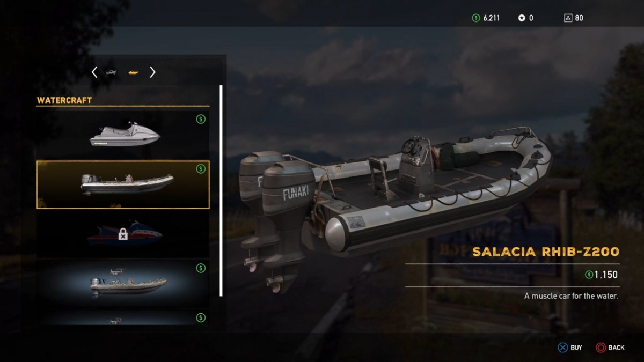Click the price icon beside 1.150
The width and height of the screenshot is (644, 362).
[589, 275]
